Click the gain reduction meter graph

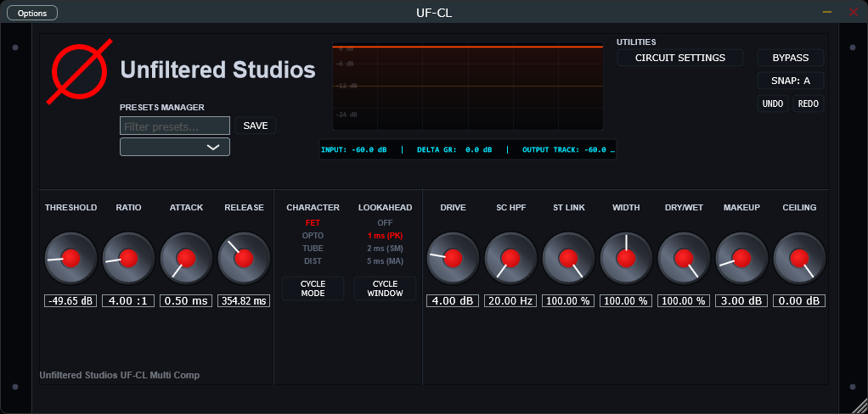pos(468,87)
